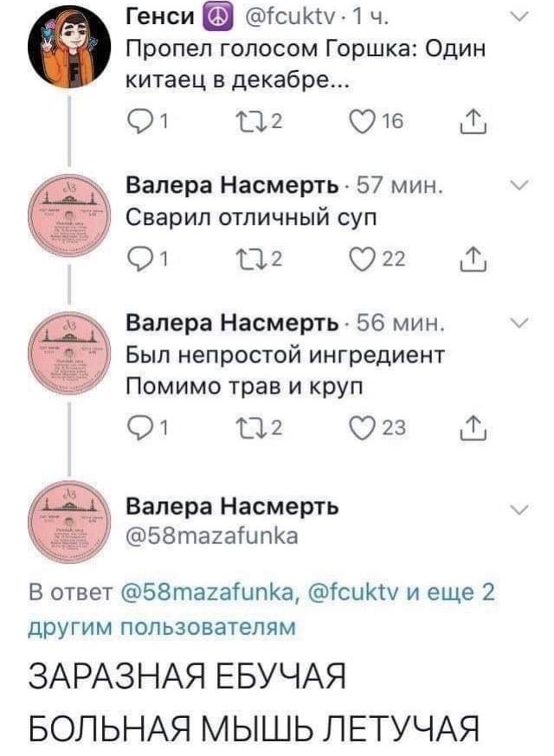This screenshot has width=554, height=756.
Task: Share the 'Сварил отличный суп' tweet
Action: [473, 259]
